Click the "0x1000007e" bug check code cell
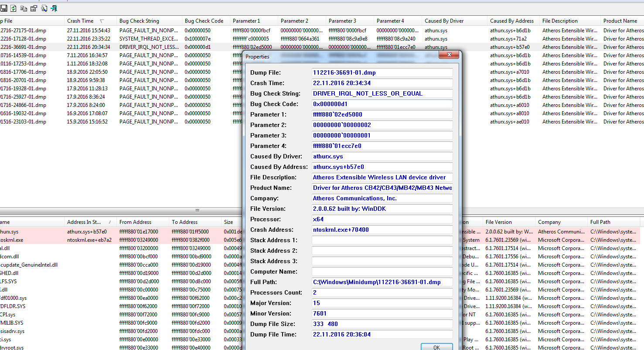644x350 pixels. (x=198, y=39)
